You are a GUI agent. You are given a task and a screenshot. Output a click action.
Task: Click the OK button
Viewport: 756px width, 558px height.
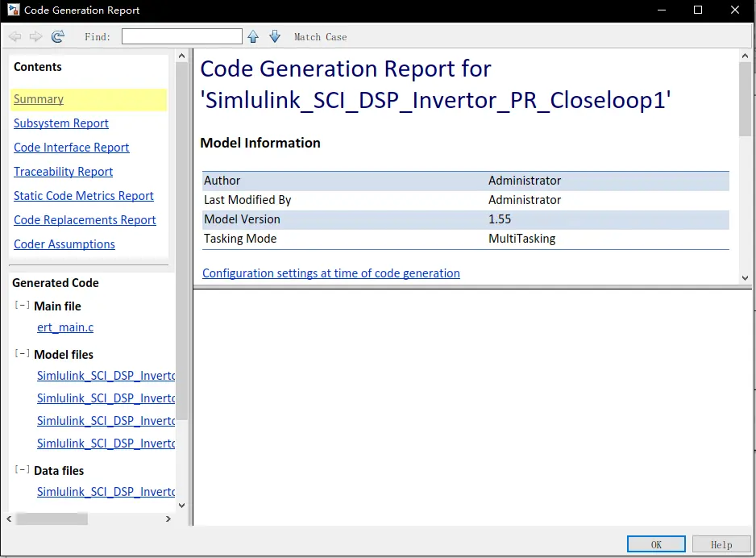[656, 544]
